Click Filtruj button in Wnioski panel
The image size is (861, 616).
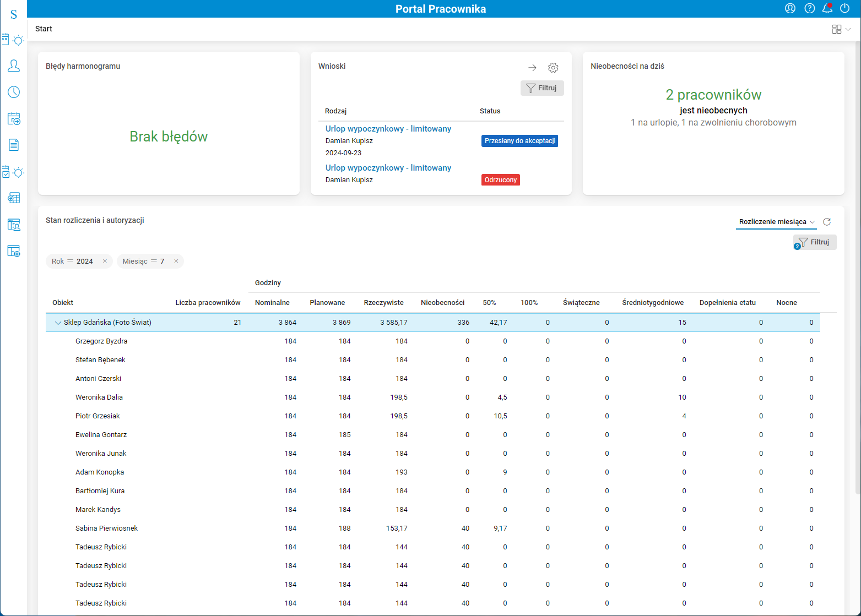tap(541, 88)
